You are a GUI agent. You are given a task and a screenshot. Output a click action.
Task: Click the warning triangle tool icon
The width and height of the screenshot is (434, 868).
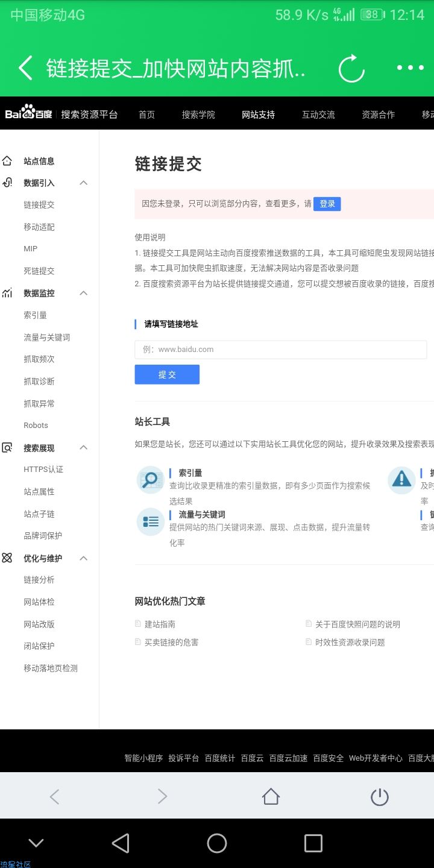pyautogui.click(x=401, y=480)
